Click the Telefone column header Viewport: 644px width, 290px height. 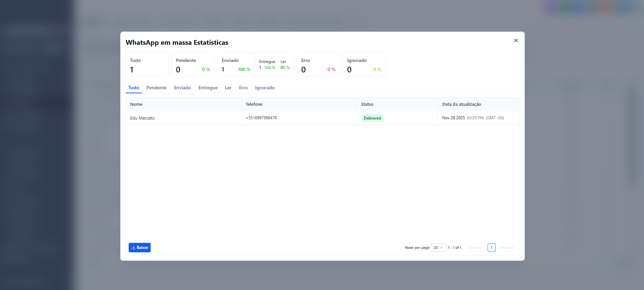(299, 104)
